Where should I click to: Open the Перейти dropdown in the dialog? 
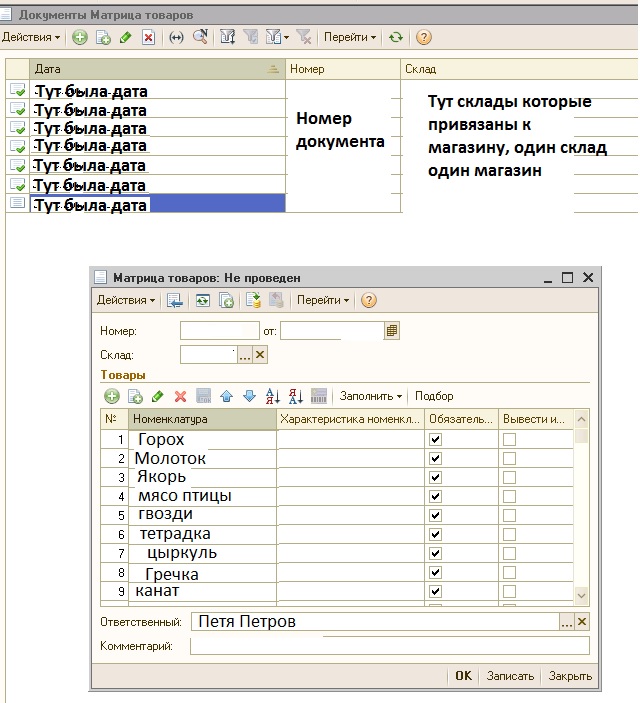(322, 300)
